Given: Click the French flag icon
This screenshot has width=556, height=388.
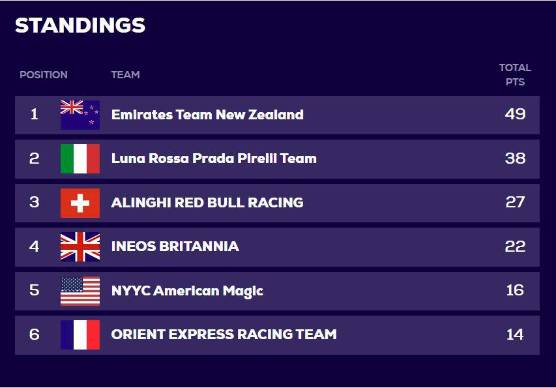Looking at the screenshot, I should [x=80, y=335].
